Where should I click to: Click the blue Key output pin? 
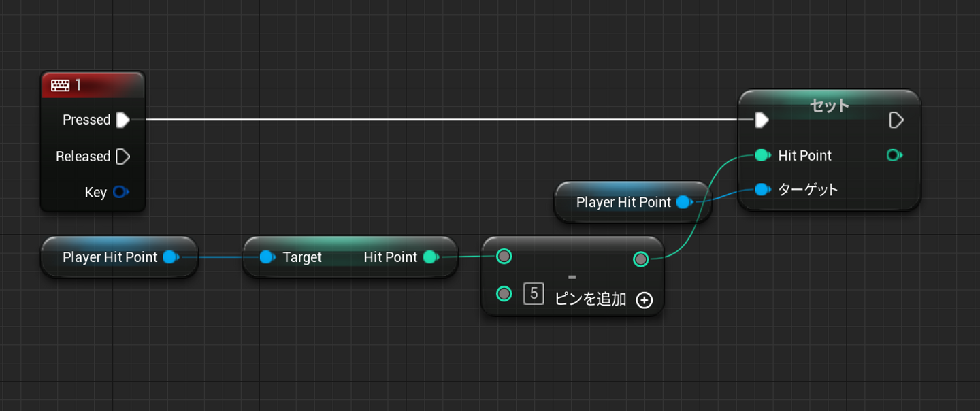120,192
